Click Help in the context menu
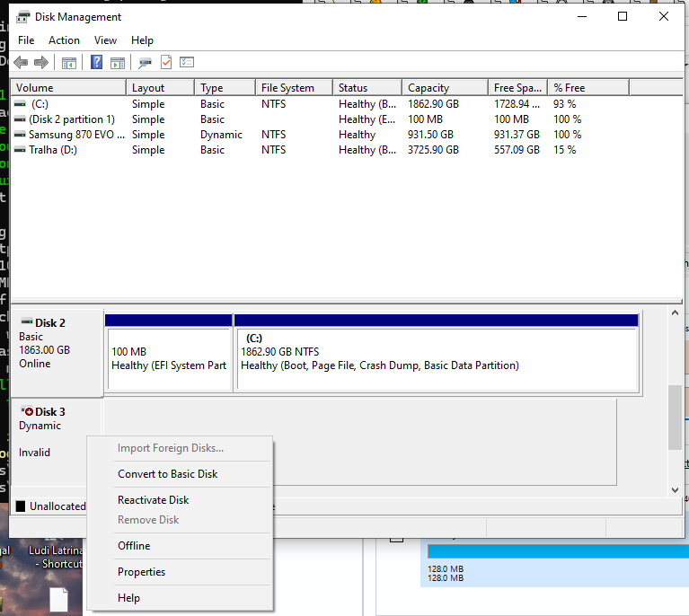 click(180, 598)
